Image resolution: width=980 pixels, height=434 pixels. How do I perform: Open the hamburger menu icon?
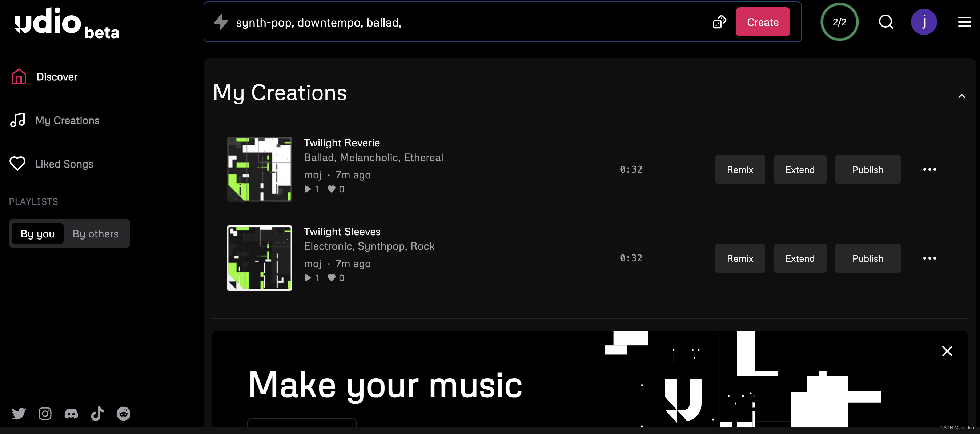964,22
